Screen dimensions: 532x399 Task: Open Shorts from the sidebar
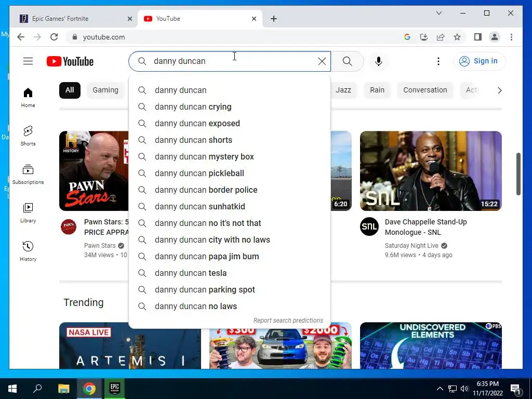coord(28,136)
